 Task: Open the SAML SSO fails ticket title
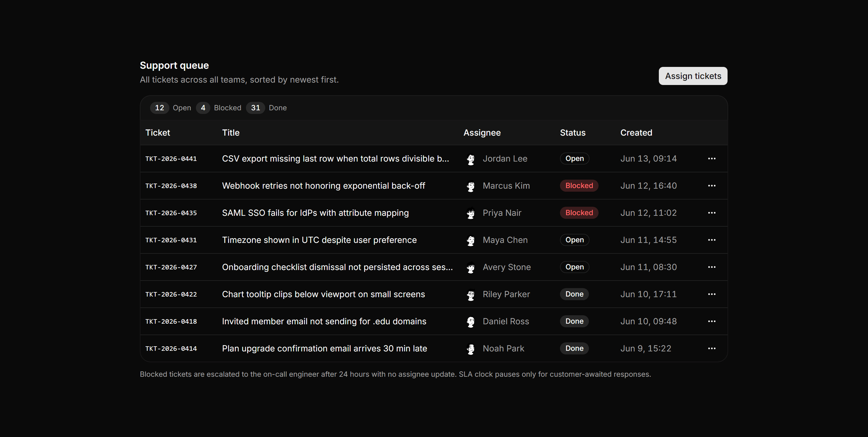(x=315, y=213)
